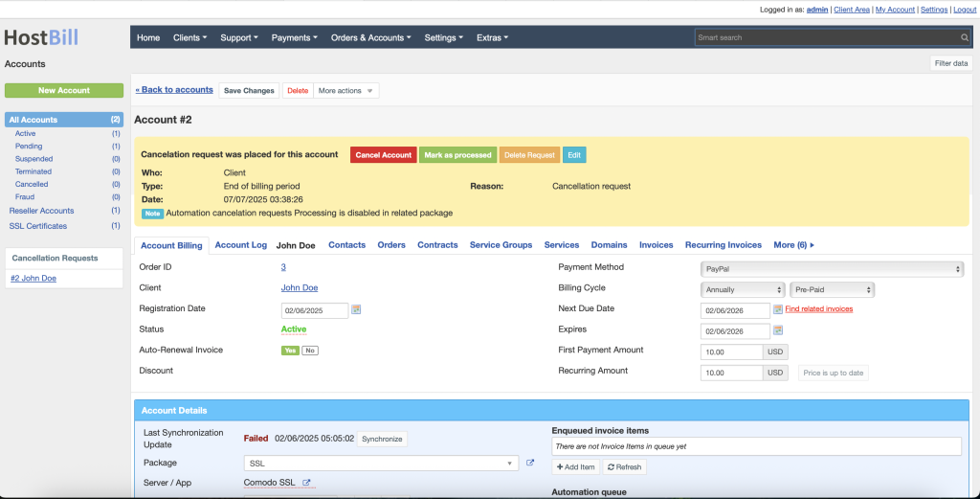980x499 pixels.
Task: Set Auto-Renewal Invoice to Yes
Action: point(290,351)
